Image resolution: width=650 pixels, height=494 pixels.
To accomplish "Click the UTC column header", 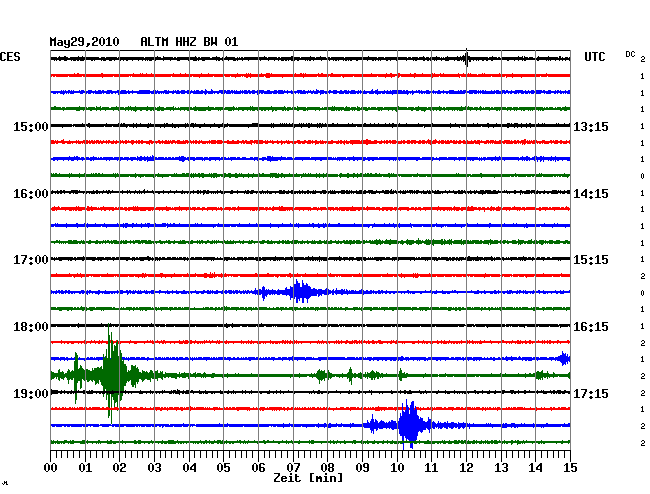I will click(594, 57).
